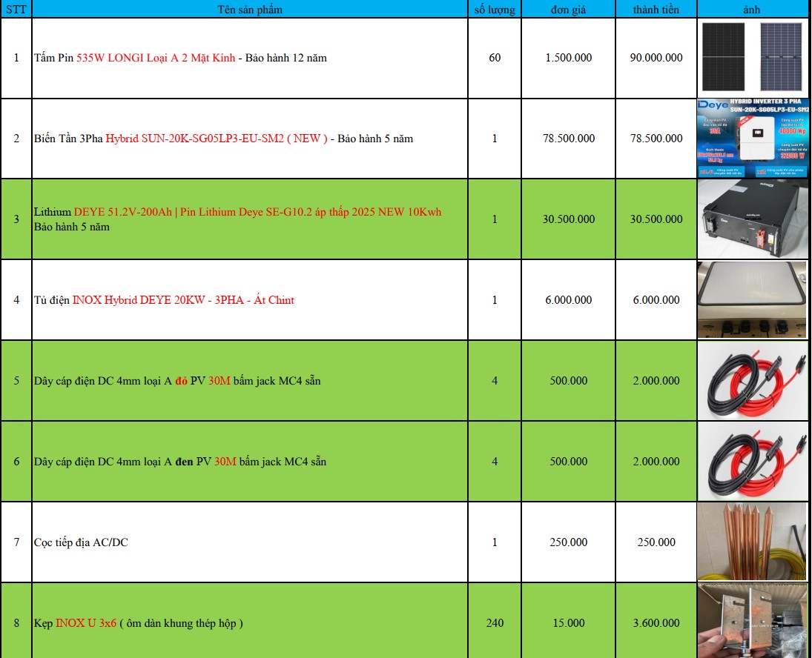Select STT number 6 of the black cable row
Screen dimensions: 812x658
16,462
